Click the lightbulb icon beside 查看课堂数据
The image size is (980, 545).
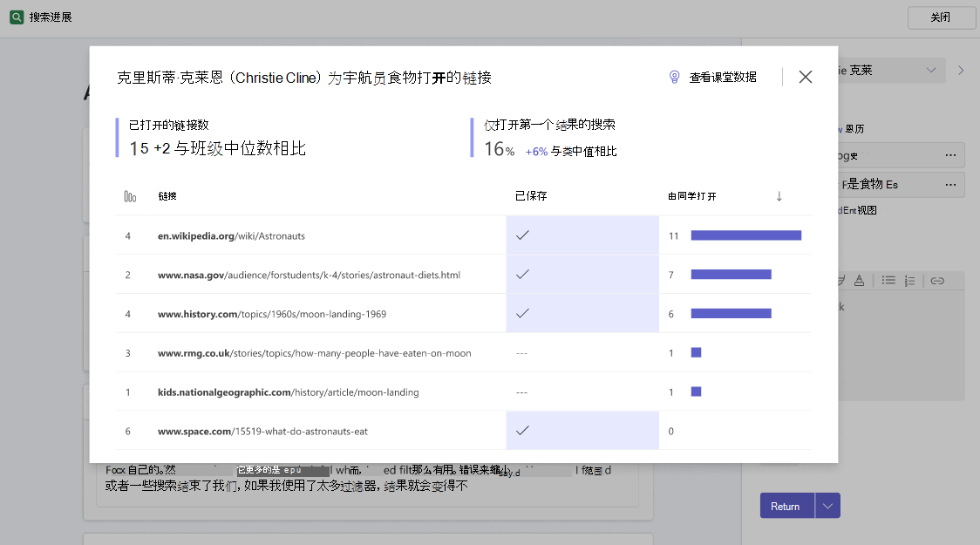coord(674,77)
